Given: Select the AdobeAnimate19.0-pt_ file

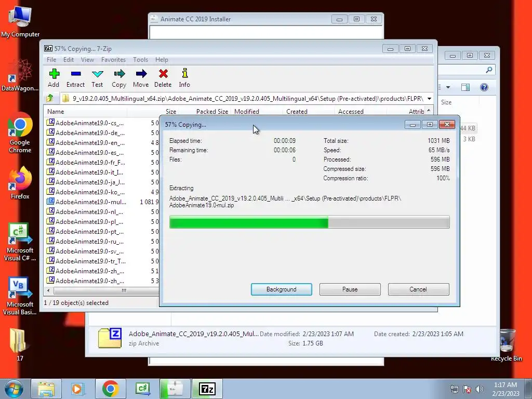Looking at the screenshot, I should pos(86,231).
